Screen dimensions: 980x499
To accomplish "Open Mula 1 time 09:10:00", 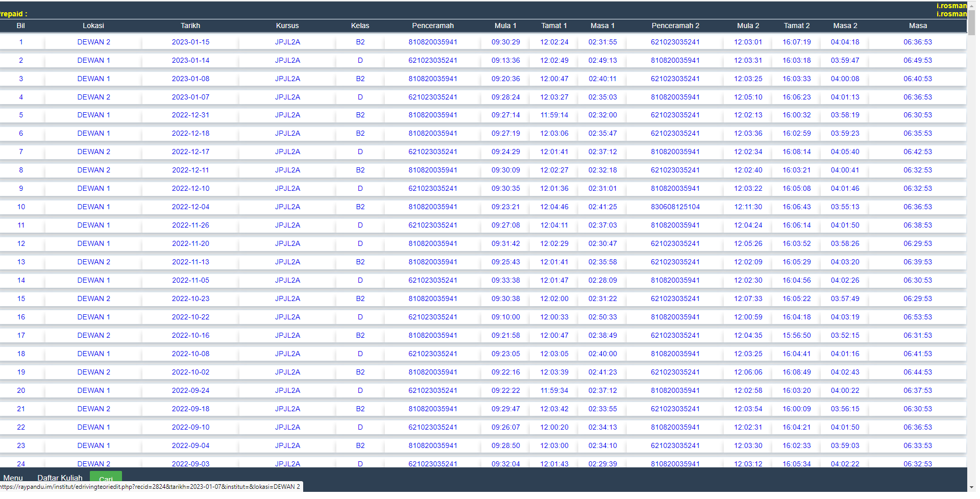I will [x=505, y=317].
